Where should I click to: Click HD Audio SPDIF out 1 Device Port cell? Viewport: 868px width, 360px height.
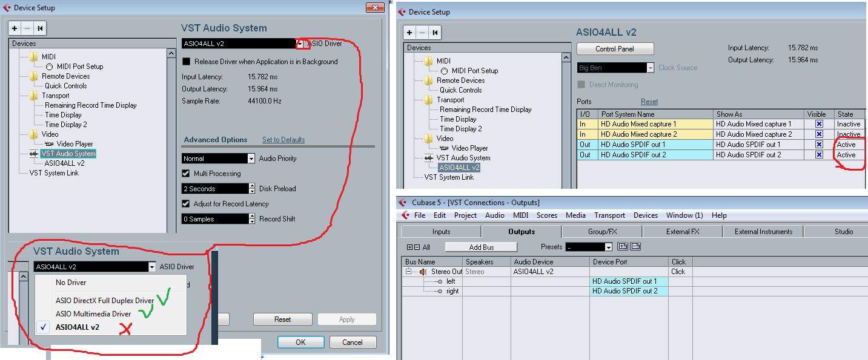(x=629, y=281)
